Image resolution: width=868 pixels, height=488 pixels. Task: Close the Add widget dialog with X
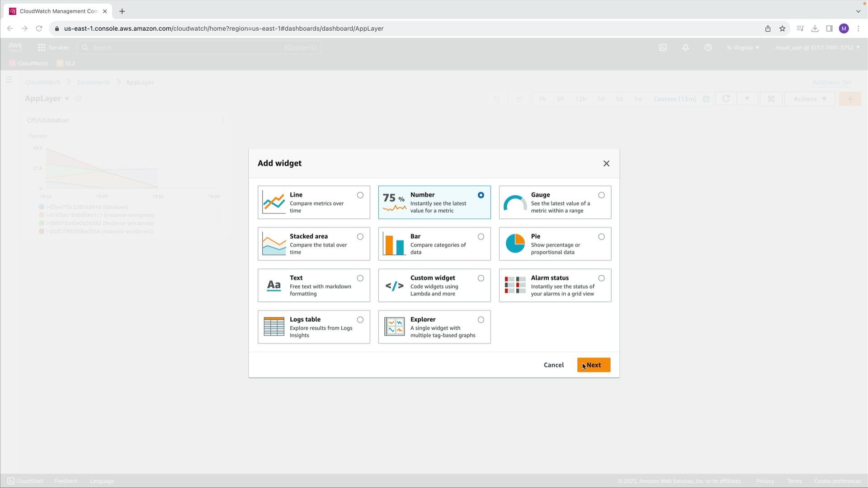click(606, 164)
